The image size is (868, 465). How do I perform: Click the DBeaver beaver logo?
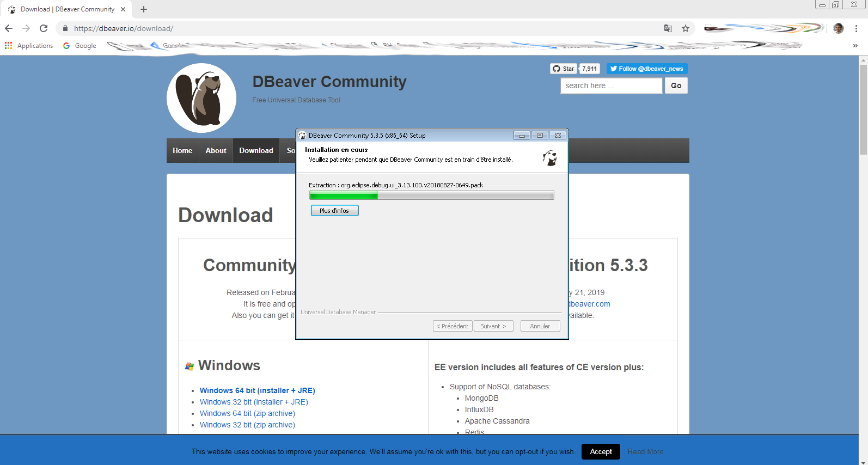[x=201, y=98]
